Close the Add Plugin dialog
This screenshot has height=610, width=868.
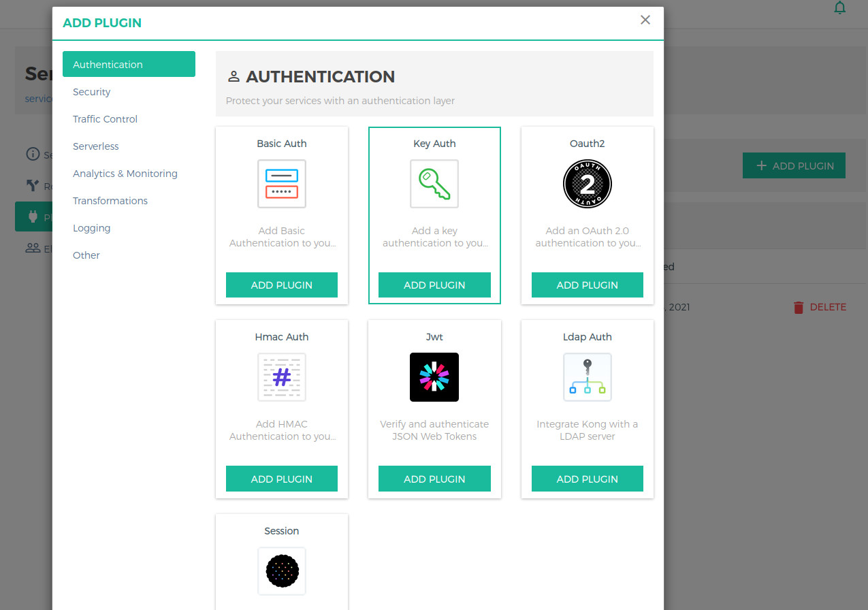pos(645,20)
